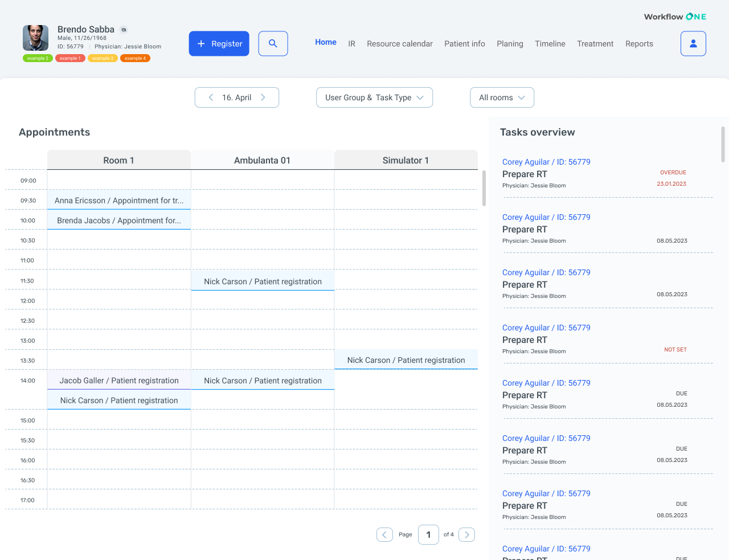Click the 23.01.2023 due date

(x=671, y=183)
